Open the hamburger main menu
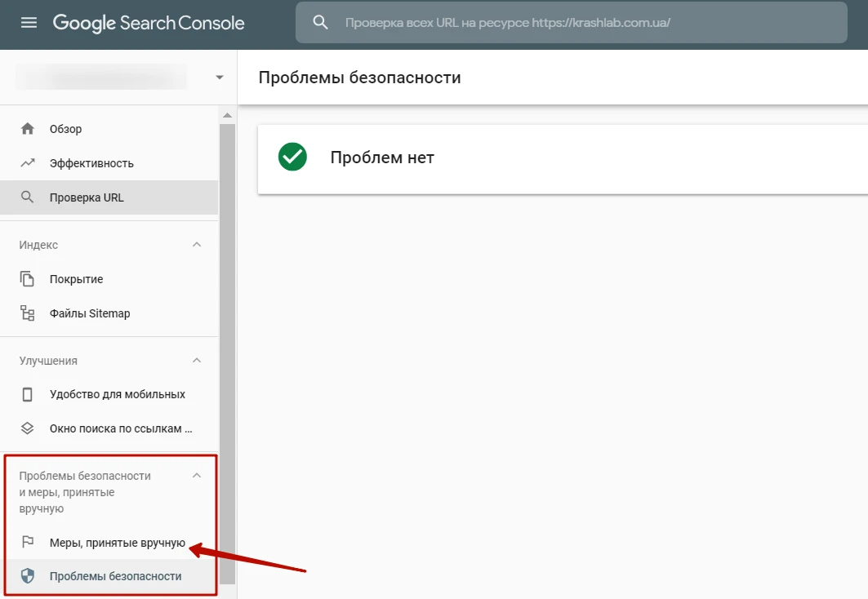Viewport: 868px width, 599px height. pos(29,23)
